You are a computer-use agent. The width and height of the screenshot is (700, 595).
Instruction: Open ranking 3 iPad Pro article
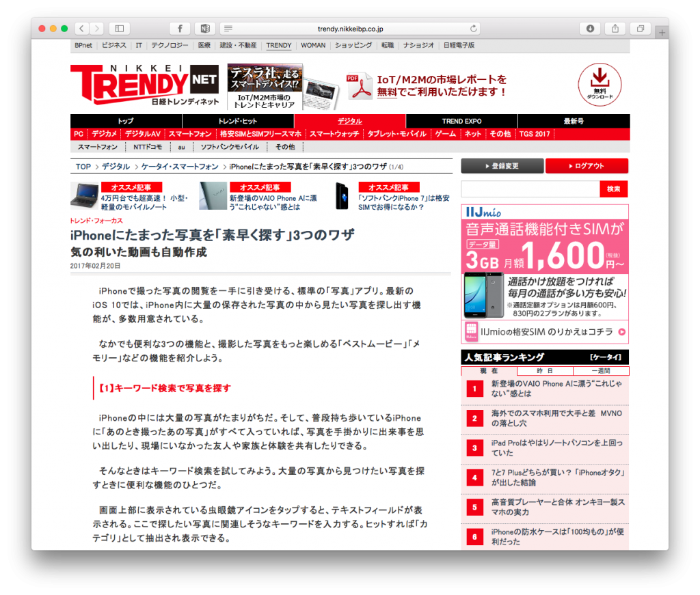click(x=556, y=448)
